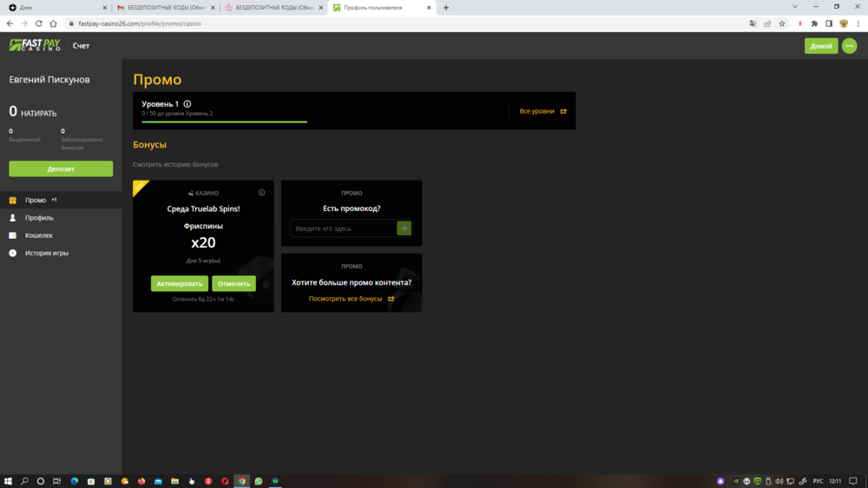Open Кошелек in the sidebar

point(39,235)
